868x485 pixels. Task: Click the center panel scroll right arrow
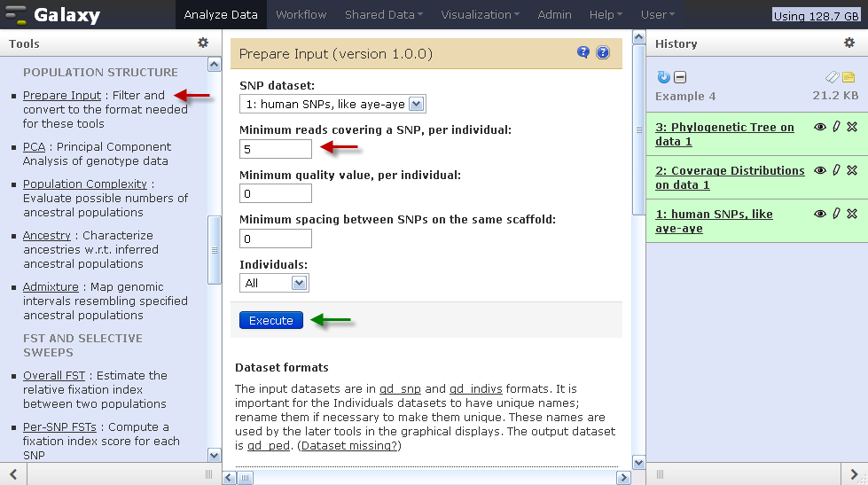(623, 477)
